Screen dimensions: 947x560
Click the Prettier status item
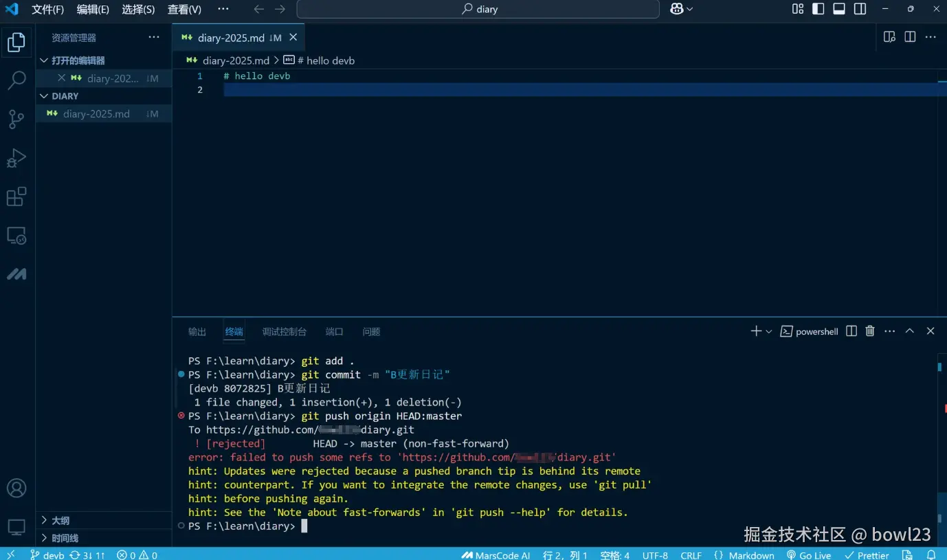pyautogui.click(x=867, y=555)
